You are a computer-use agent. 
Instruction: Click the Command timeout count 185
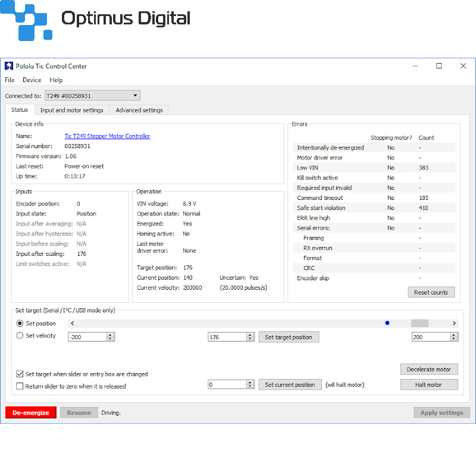(x=424, y=198)
